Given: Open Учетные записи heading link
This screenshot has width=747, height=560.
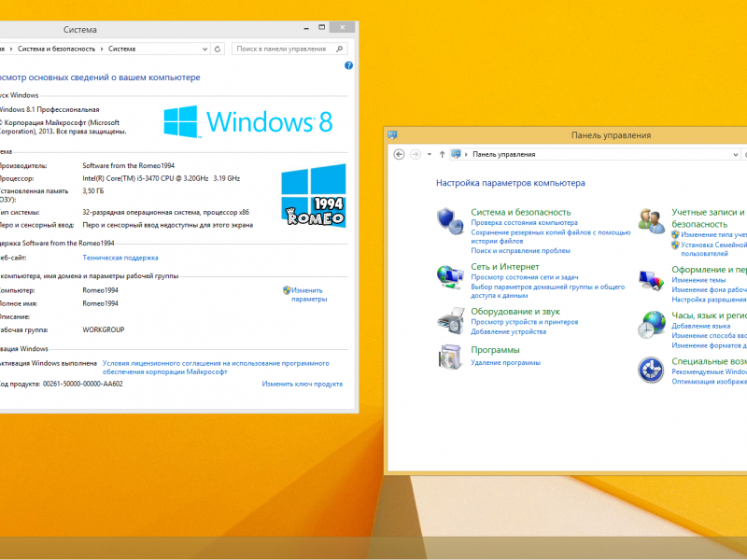Looking at the screenshot, I should pos(709,218).
